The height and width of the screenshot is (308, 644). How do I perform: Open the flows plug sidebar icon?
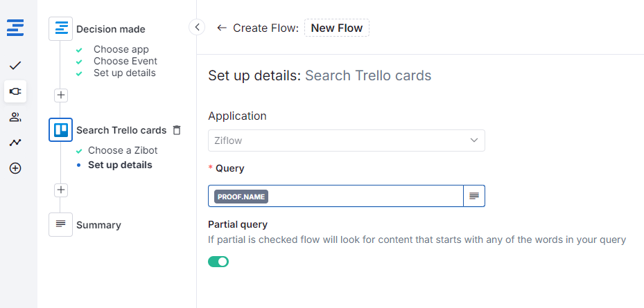15,91
